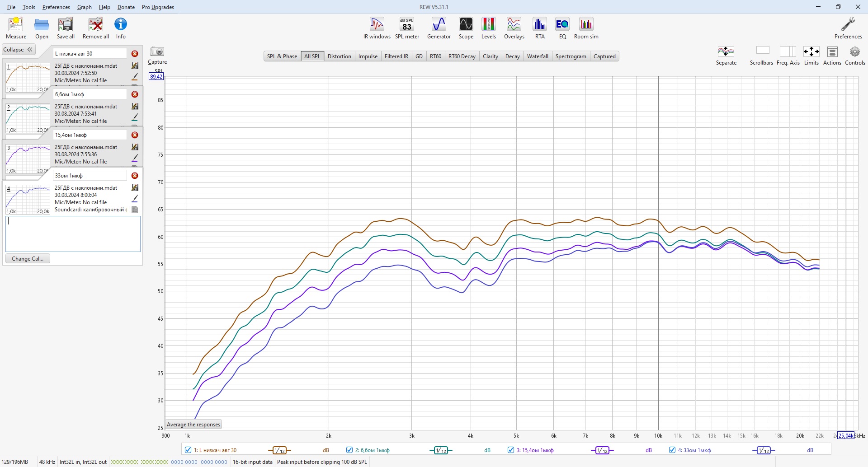868x467 pixels.
Task: Change the trace colour of measurement 3
Action: pos(135,158)
